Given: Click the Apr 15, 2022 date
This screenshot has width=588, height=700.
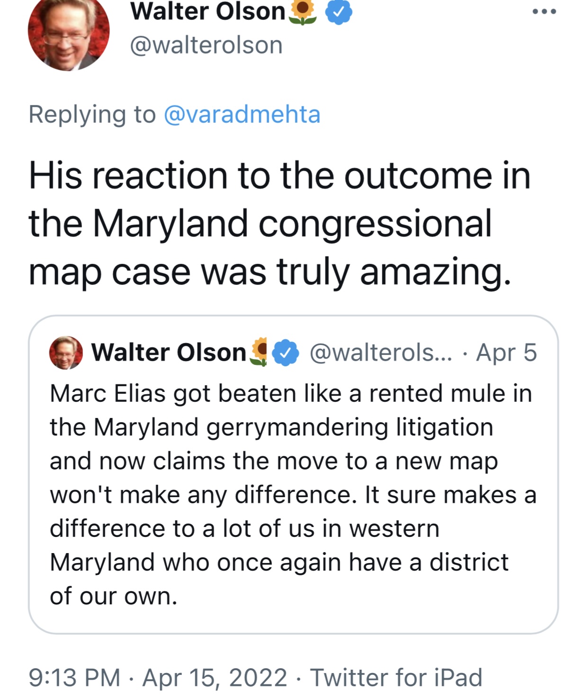Looking at the screenshot, I should coord(215,677).
